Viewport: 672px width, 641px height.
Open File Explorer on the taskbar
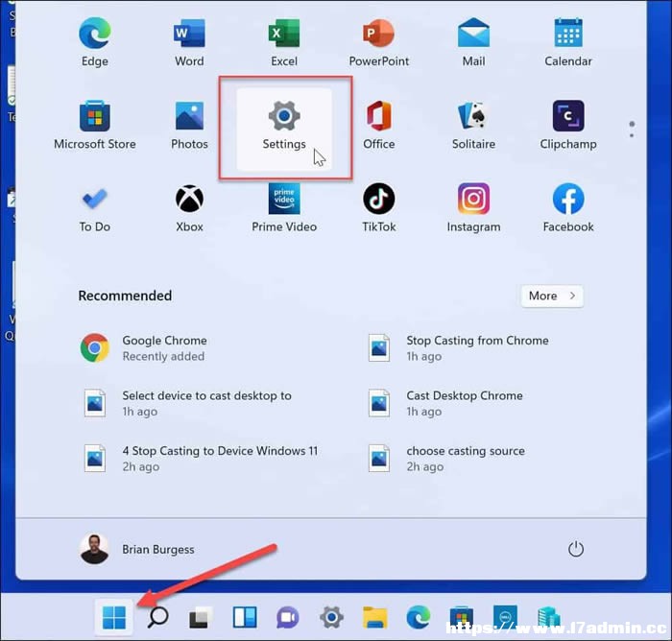click(x=375, y=617)
